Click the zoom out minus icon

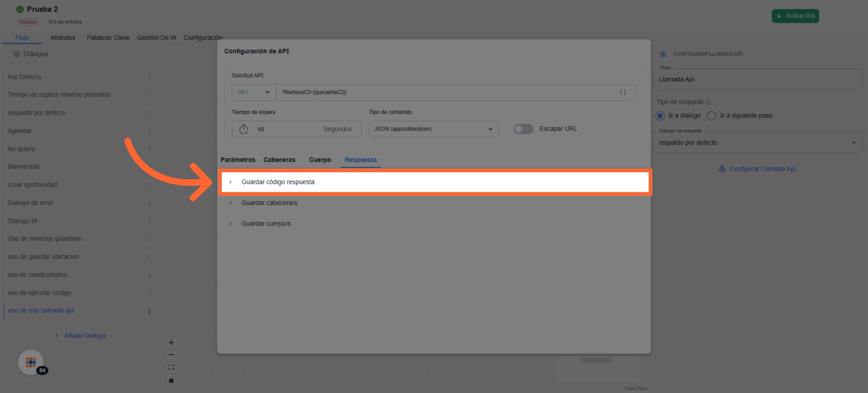(171, 355)
